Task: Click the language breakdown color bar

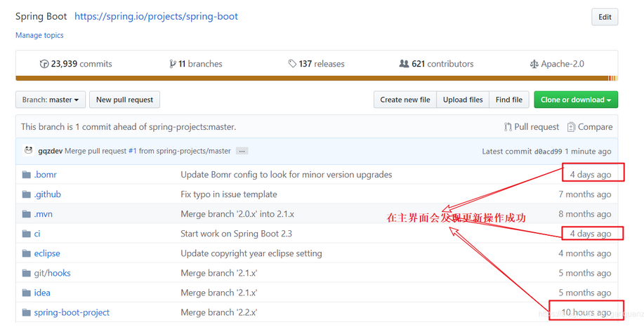Action: point(317,79)
